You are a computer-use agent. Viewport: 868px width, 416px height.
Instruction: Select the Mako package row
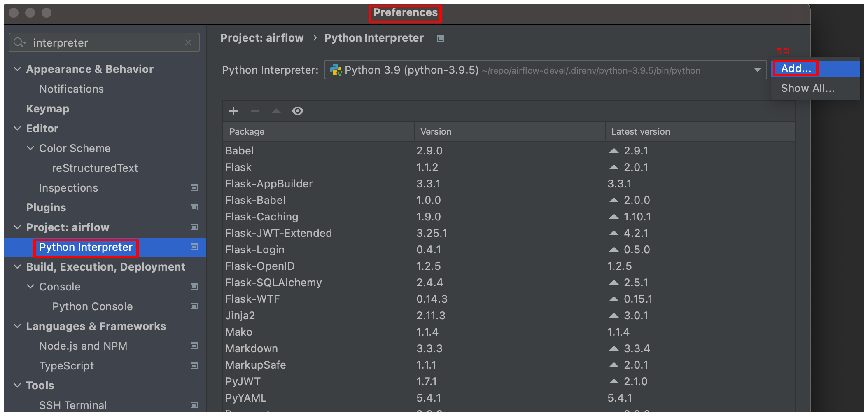pos(509,332)
